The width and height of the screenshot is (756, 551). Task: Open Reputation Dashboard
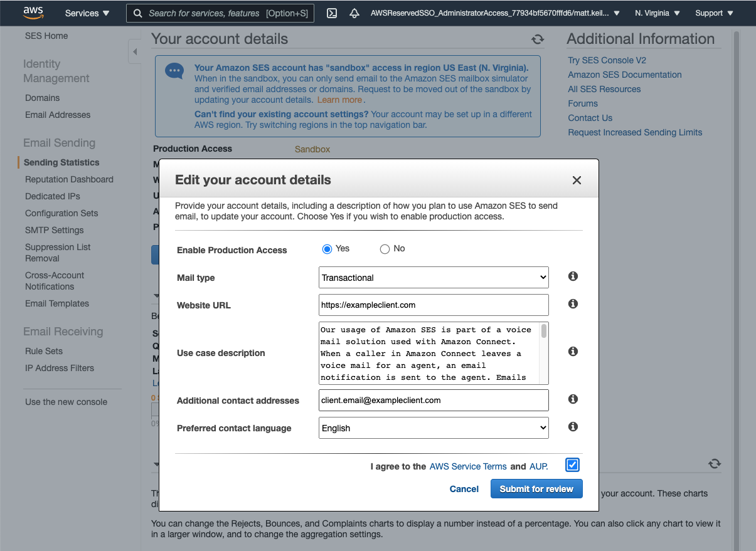[x=69, y=179]
